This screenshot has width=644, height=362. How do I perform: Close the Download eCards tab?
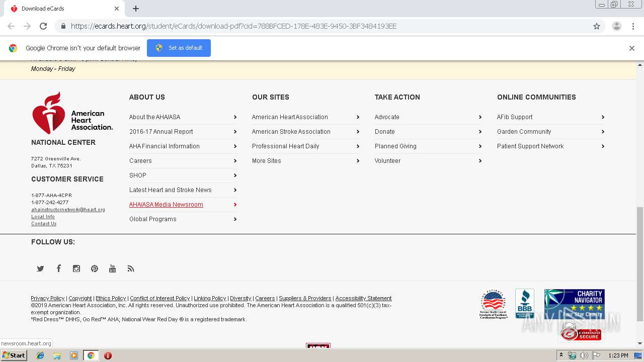(x=117, y=9)
